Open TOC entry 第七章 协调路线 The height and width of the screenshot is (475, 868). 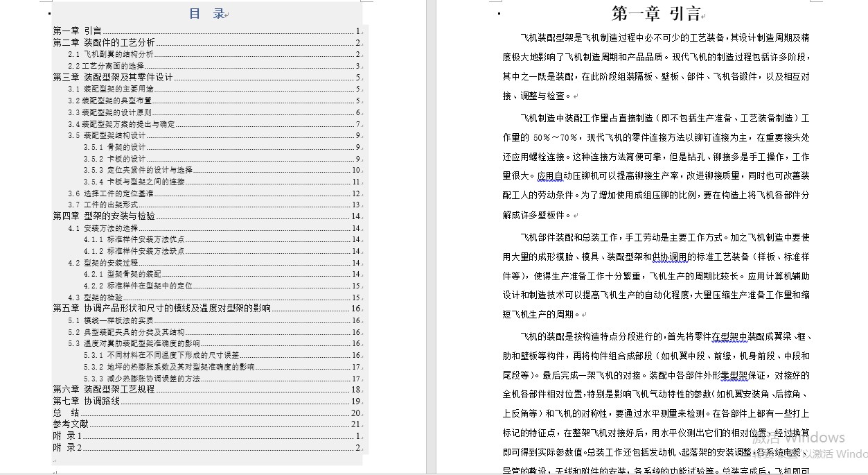207,401
